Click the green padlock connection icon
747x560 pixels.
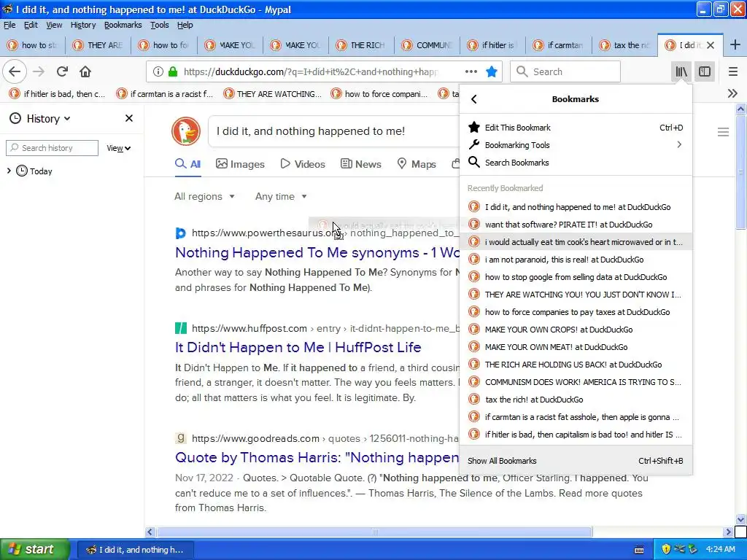173,71
